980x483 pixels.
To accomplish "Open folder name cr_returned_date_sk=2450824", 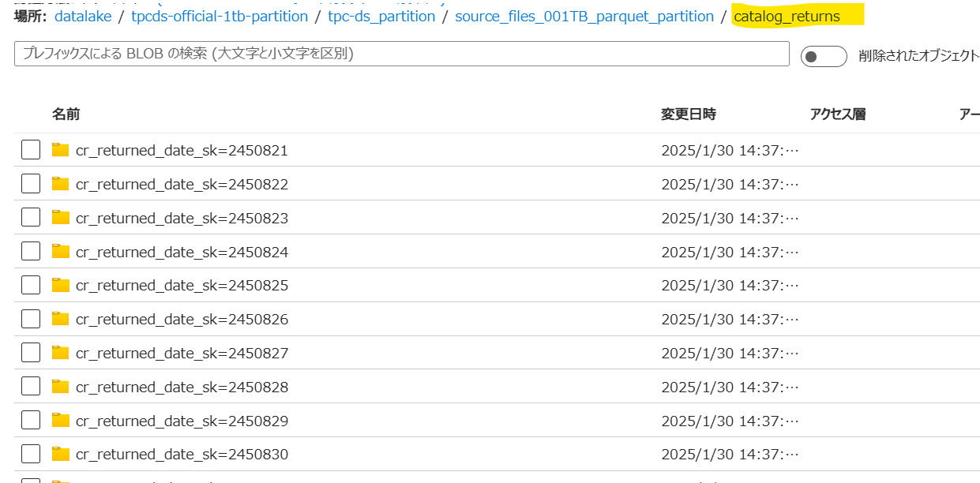I will (182, 253).
